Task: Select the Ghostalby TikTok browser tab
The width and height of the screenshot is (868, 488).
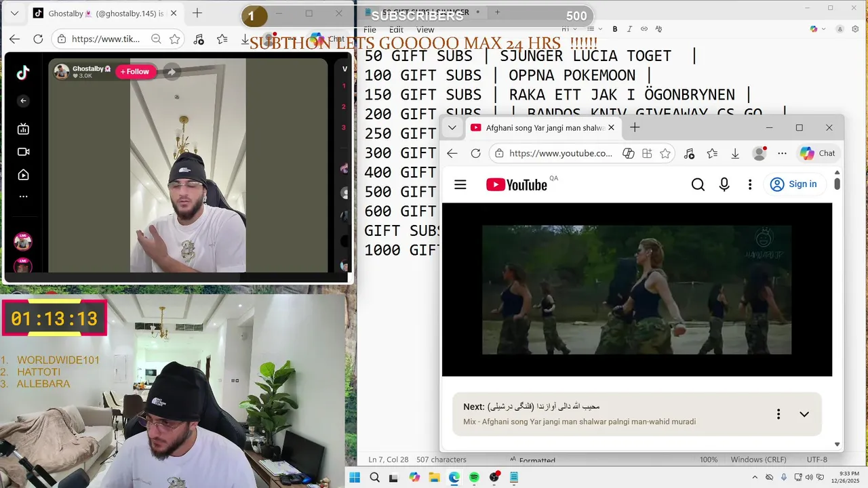Action: (x=105, y=13)
